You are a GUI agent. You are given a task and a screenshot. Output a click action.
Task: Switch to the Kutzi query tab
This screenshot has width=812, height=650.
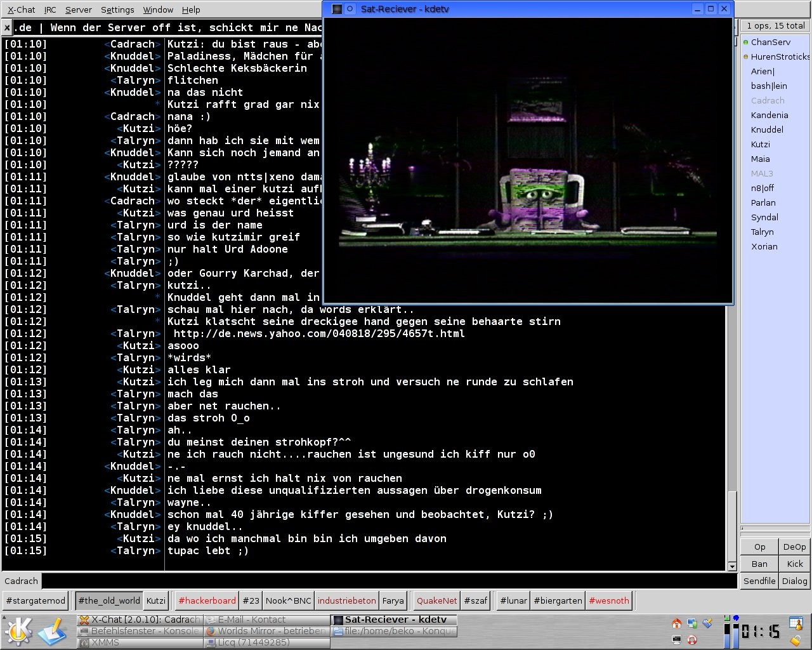tap(156, 600)
